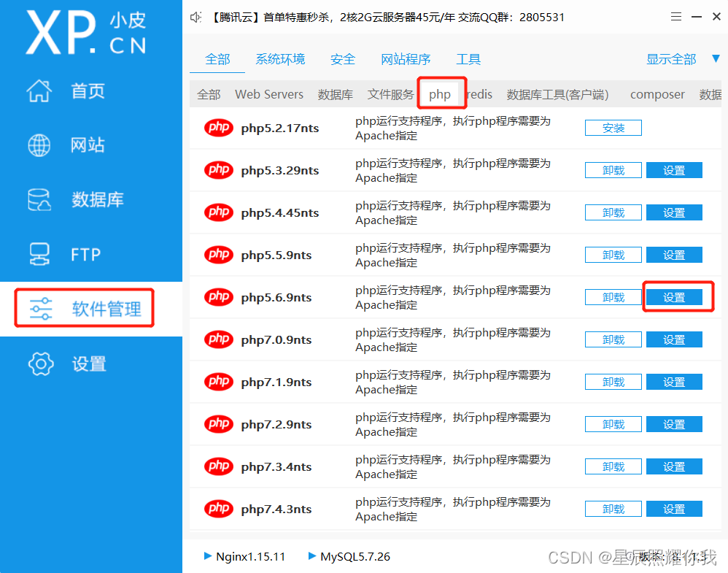The height and width of the screenshot is (573, 728).
Task: Click the MySQL5.7.26 running status arrow
Action: pyautogui.click(x=312, y=555)
